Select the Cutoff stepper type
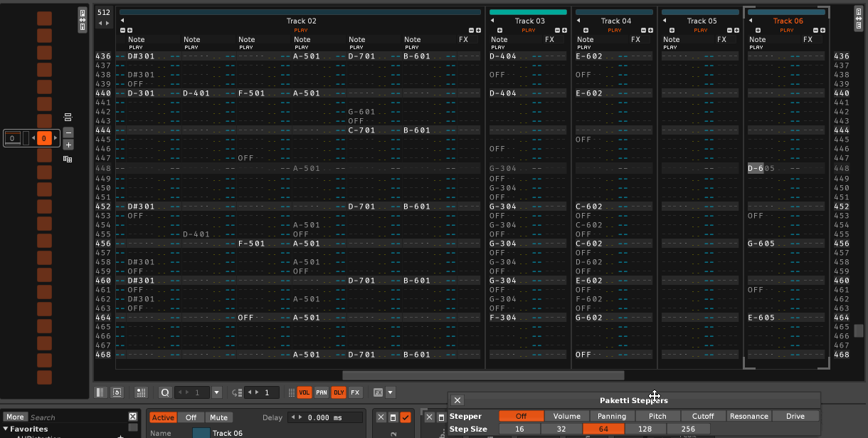Screen dimensions: 868x438 703,416
